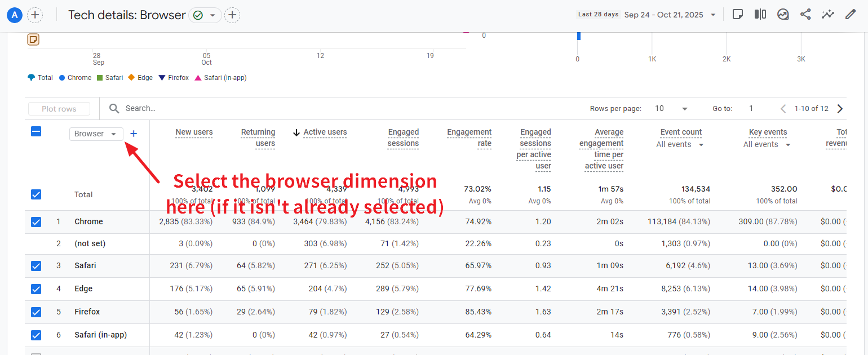Open Insights sparkle trend icon

(x=827, y=15)
